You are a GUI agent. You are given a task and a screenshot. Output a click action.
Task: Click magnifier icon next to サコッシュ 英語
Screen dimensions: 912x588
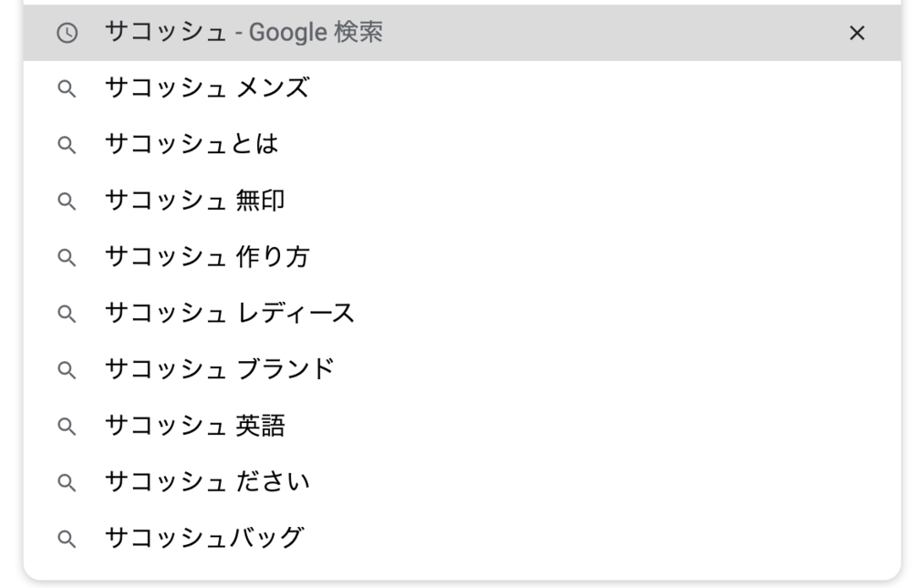[67, 426]
